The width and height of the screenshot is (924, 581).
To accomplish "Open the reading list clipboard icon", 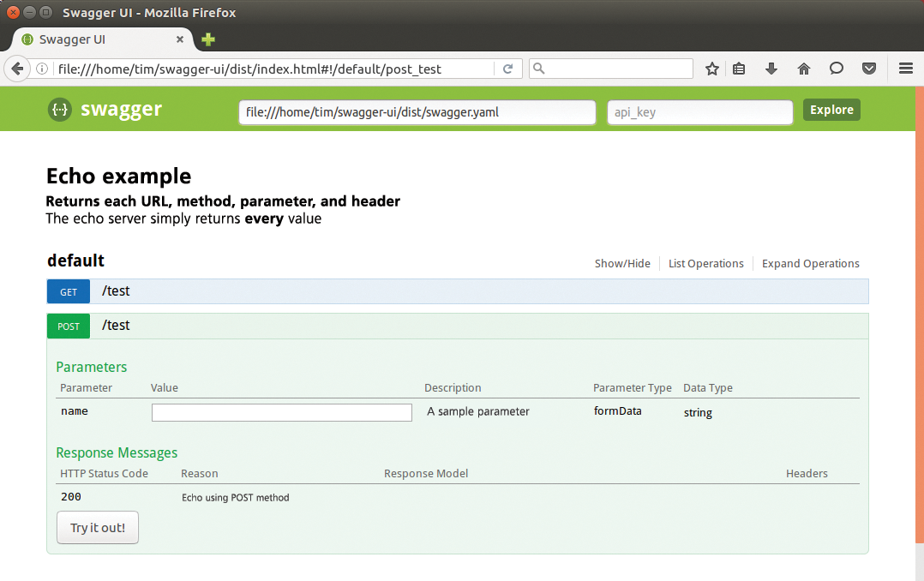I will pos(739,69).
